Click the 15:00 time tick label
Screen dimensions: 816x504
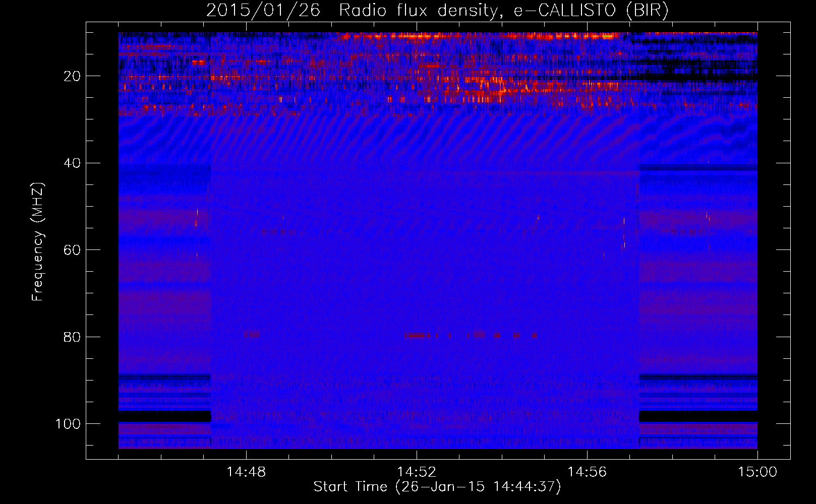click(x=757, y=472)
